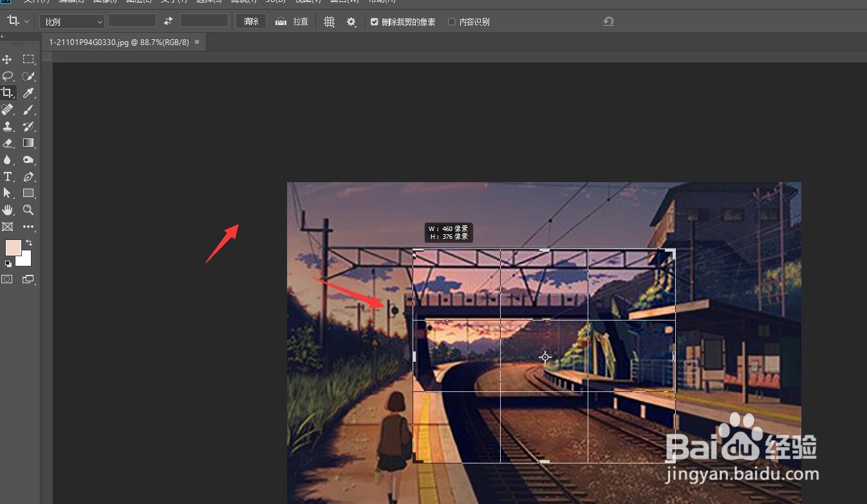Click the crop width input field
The height and width of the screenshot is (504, 867).
(x=132, y=21)
